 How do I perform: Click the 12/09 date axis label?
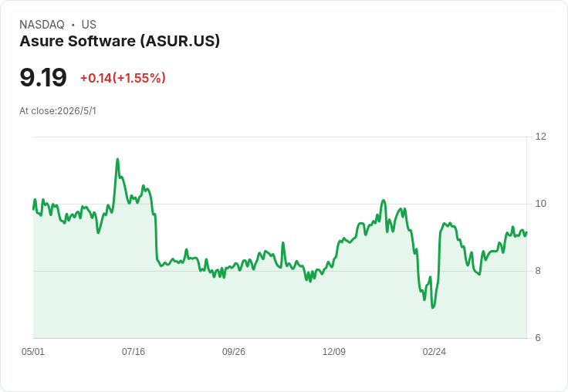click(334, 351)
